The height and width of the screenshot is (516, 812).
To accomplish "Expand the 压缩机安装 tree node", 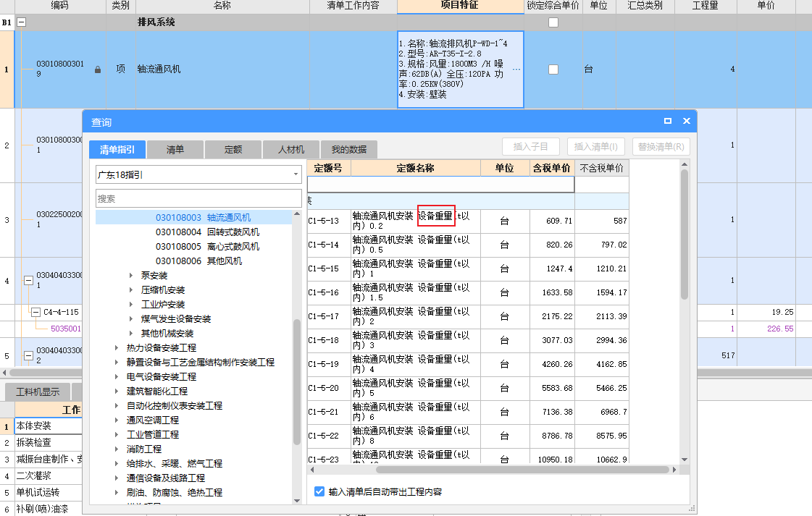I will (131, 289).
